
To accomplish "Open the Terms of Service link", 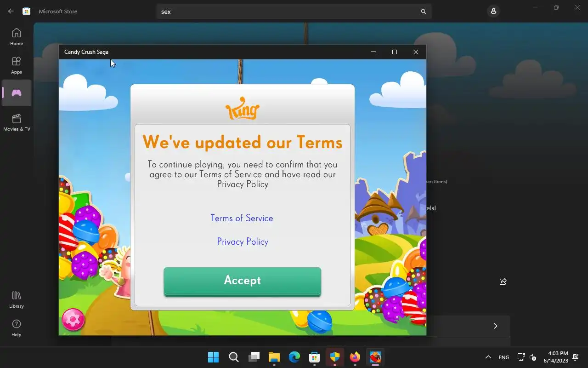I will [242, 218].
